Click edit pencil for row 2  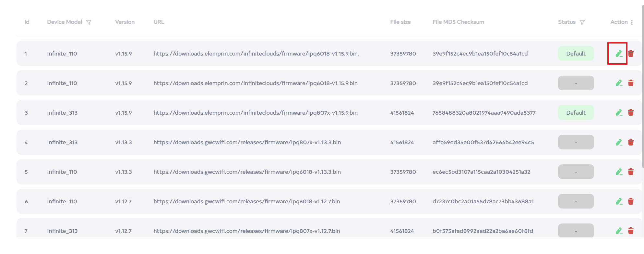[619, 83]
